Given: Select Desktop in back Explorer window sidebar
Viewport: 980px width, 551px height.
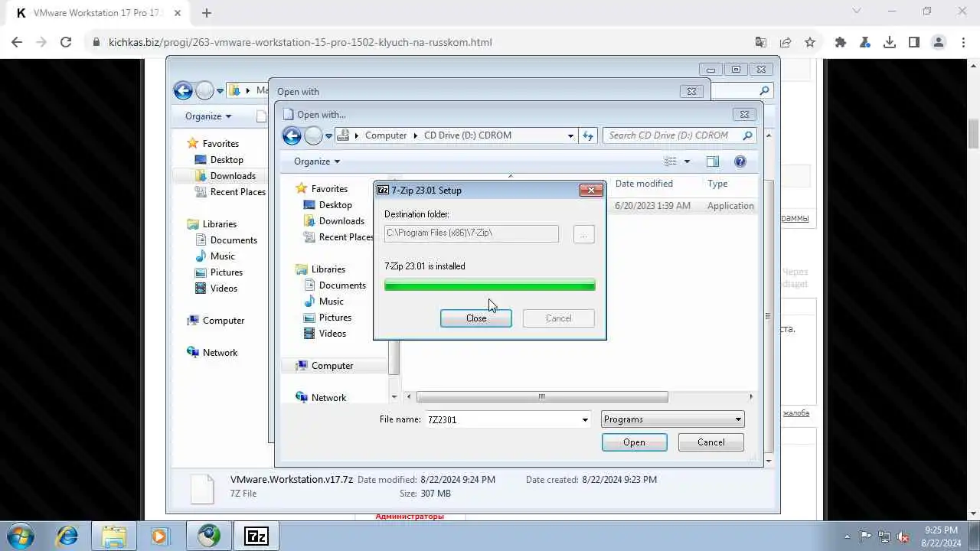Looking at the screenshot, I should click(x=227, y=160).
